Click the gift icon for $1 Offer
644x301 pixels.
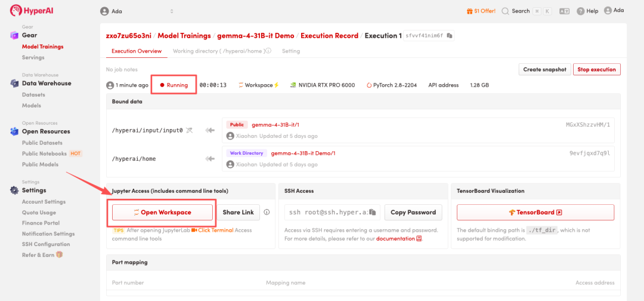(x=469, y=11)
